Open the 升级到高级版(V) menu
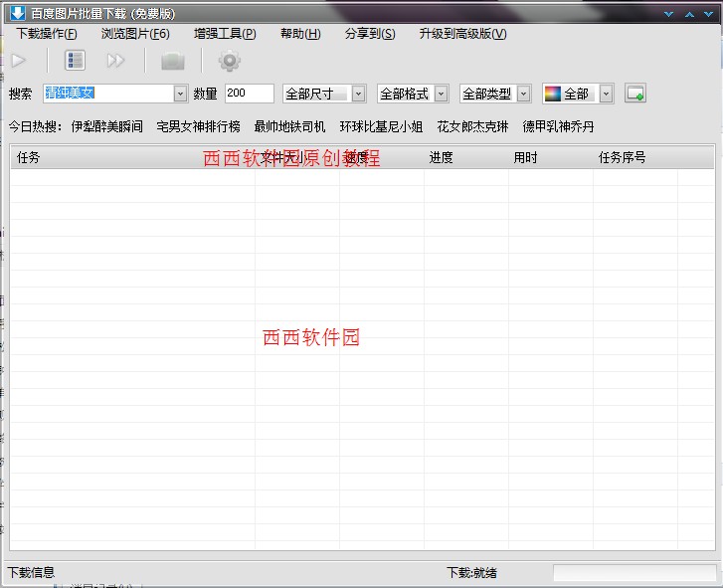 463,34
